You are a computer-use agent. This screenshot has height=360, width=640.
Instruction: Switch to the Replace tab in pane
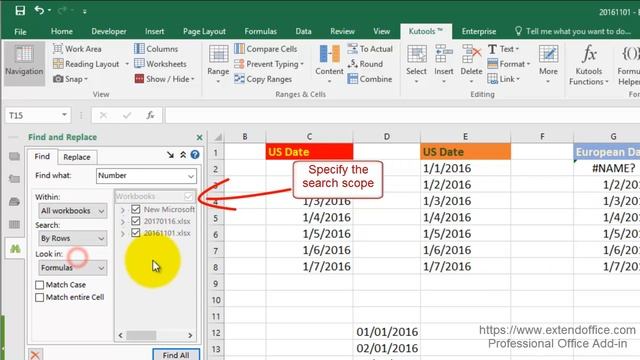(77, 157)
